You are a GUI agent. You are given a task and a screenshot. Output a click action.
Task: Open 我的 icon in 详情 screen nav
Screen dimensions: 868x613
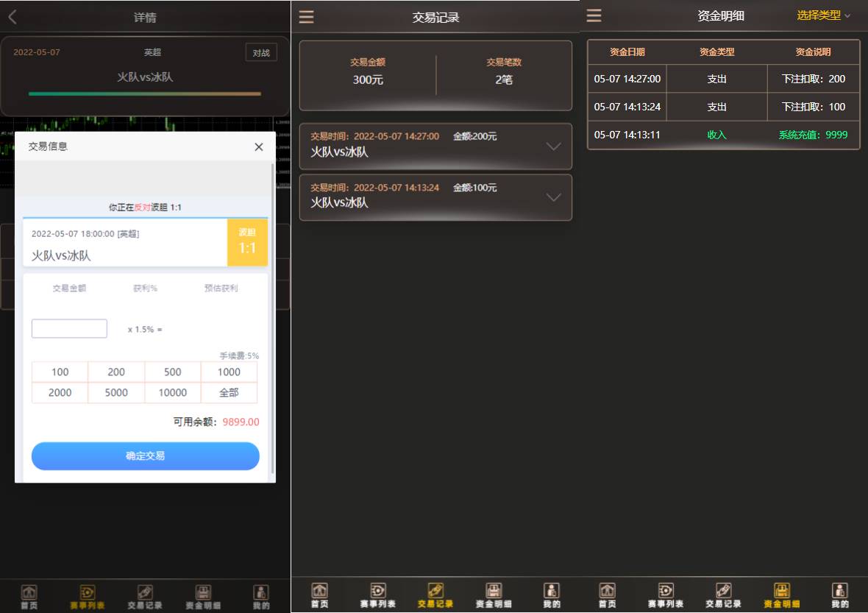click(x=261, y=598)
